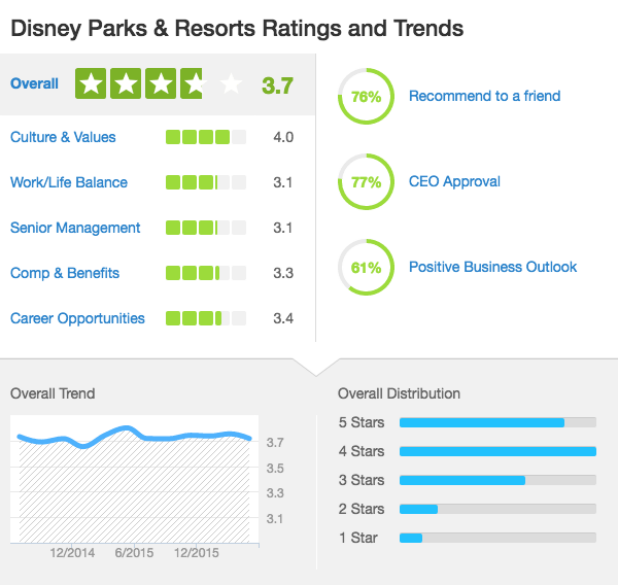Click the Work/Life Balance rating bar

(x=205, y=183)
